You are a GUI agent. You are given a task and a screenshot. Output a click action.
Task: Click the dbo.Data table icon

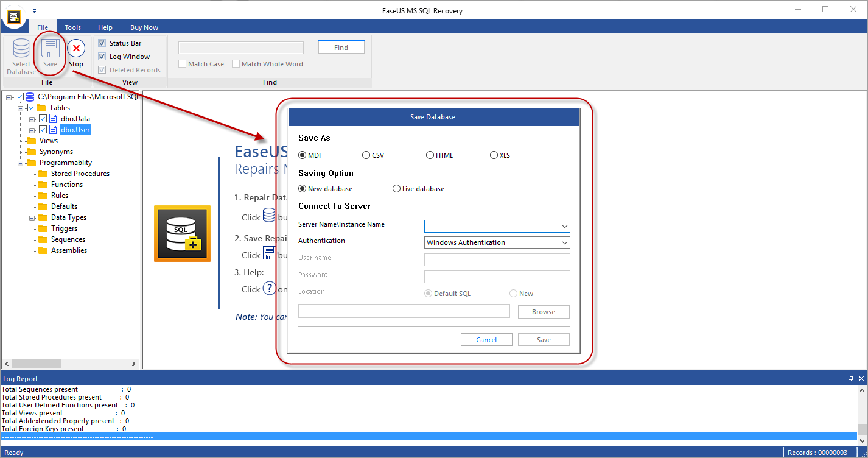pos(53,119)
